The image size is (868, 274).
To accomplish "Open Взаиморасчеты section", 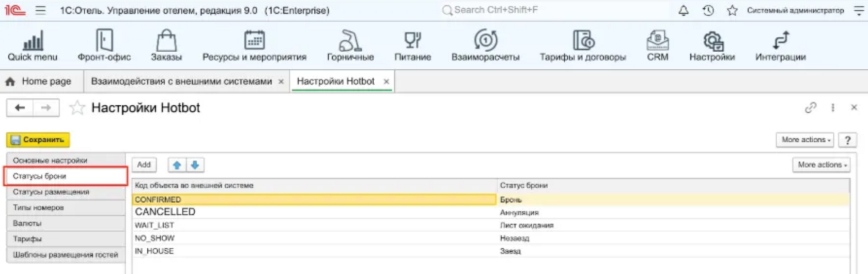I will click(x=485, y=45).
